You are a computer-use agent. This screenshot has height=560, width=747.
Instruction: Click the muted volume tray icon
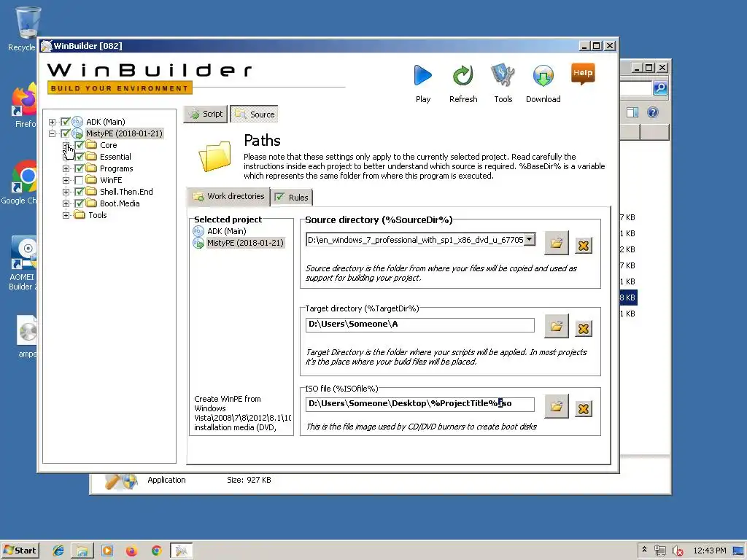678,551
